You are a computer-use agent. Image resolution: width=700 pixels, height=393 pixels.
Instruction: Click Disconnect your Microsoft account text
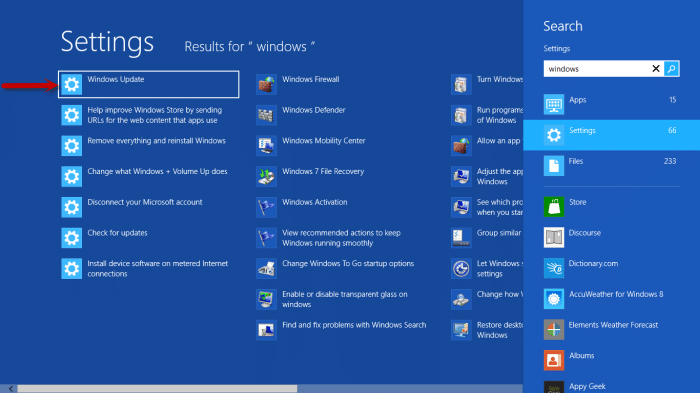[145, 202]
